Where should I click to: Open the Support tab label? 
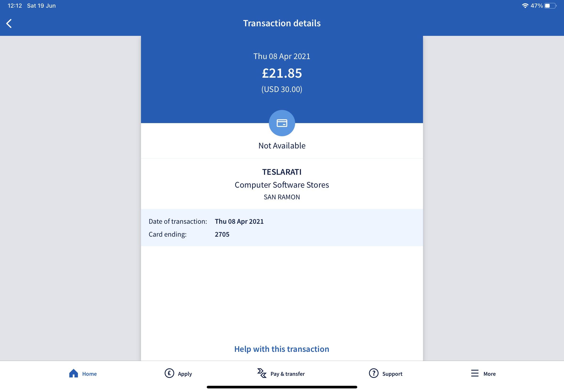point(392,374)
